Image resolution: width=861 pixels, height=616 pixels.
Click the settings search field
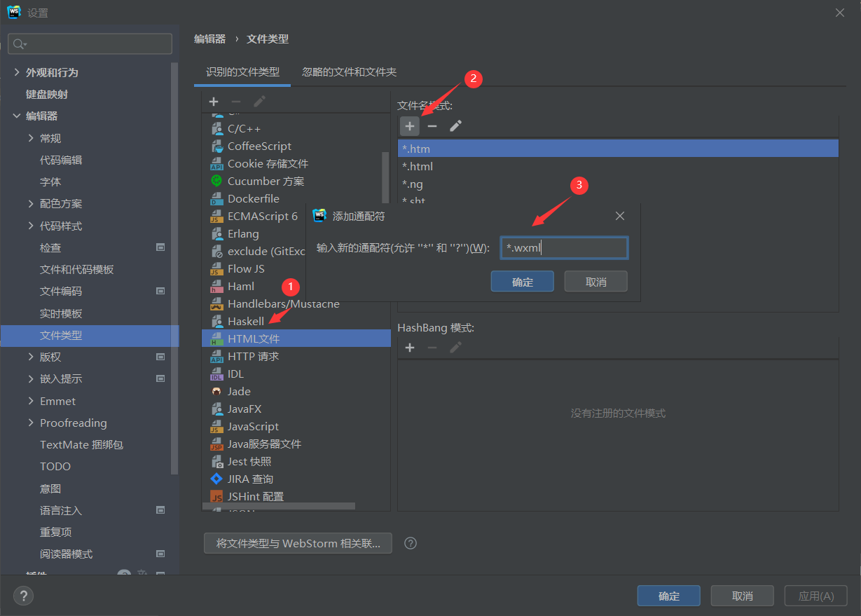click(x=90, y=44)
